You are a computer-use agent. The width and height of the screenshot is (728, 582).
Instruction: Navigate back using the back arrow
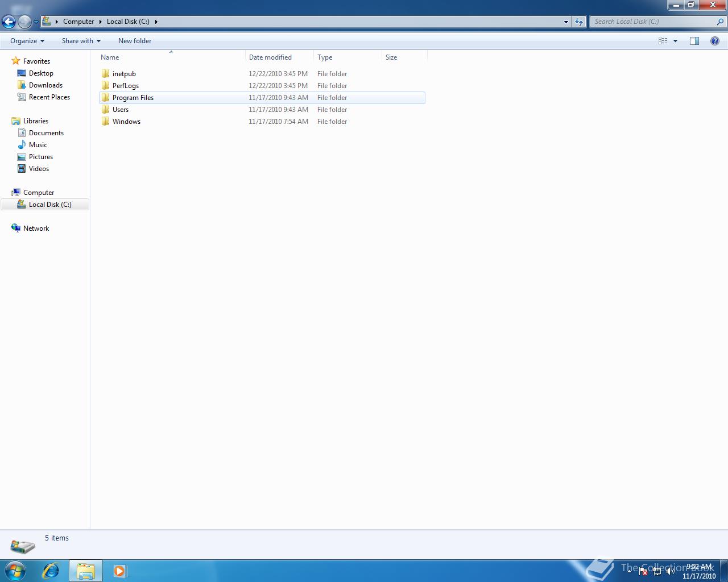click(x=9, y=22)
